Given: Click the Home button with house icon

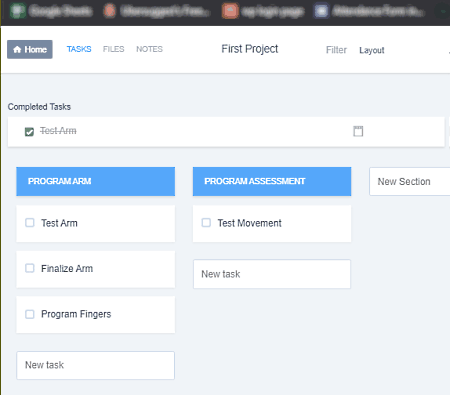Looking at the screenshot, I should pos(30,49).
